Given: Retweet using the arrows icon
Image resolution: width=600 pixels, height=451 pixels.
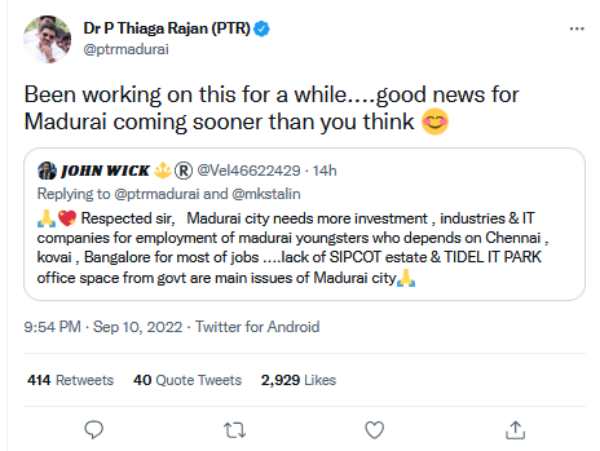Looking at the screenshot, I should (233, 429).
